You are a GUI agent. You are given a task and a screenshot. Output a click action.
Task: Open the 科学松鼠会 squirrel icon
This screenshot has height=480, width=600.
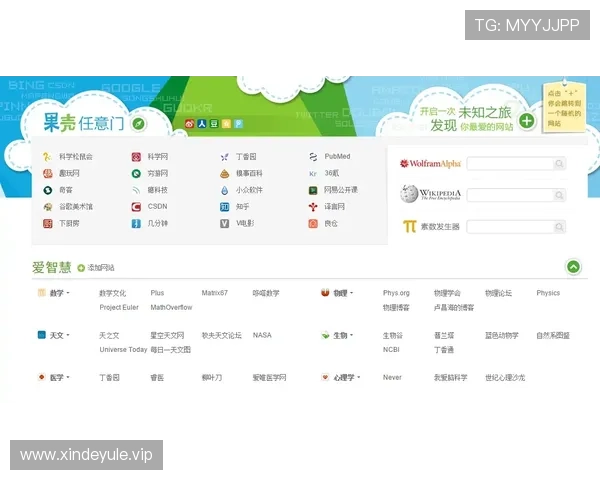(x=47, y=157)
